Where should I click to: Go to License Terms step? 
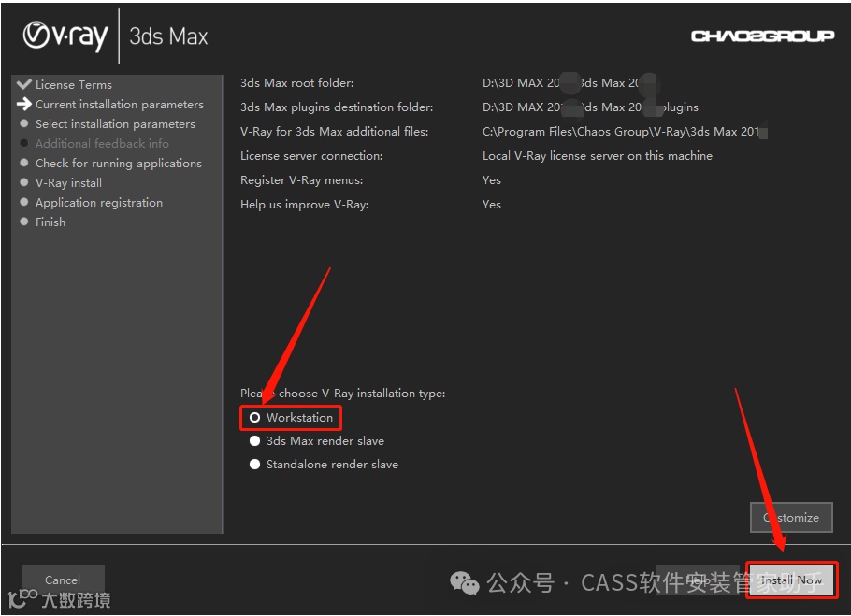click(x=74, y=84)
